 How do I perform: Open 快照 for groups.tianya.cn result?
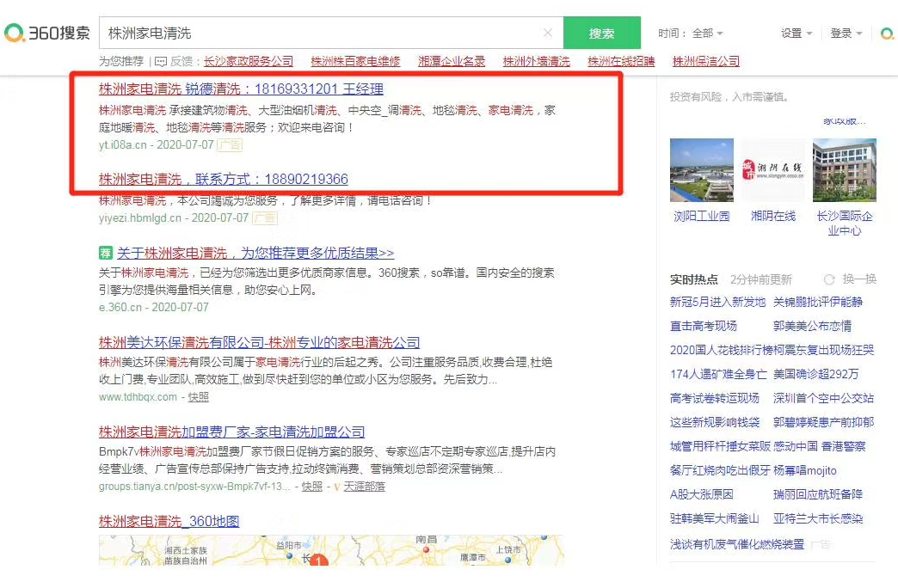(x=311, y=486)
